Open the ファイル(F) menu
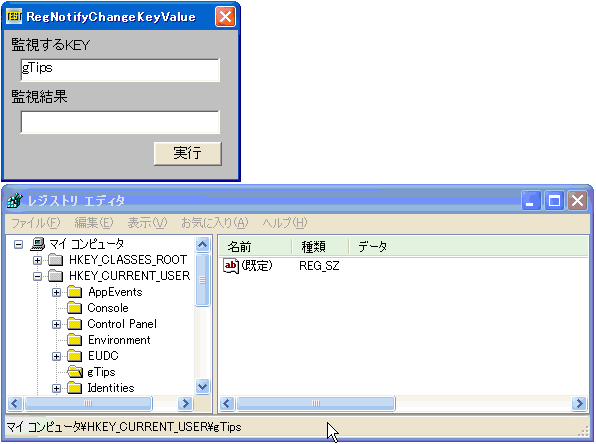The width and height of the screenshot is (596, 444). [x=36, y=223]
